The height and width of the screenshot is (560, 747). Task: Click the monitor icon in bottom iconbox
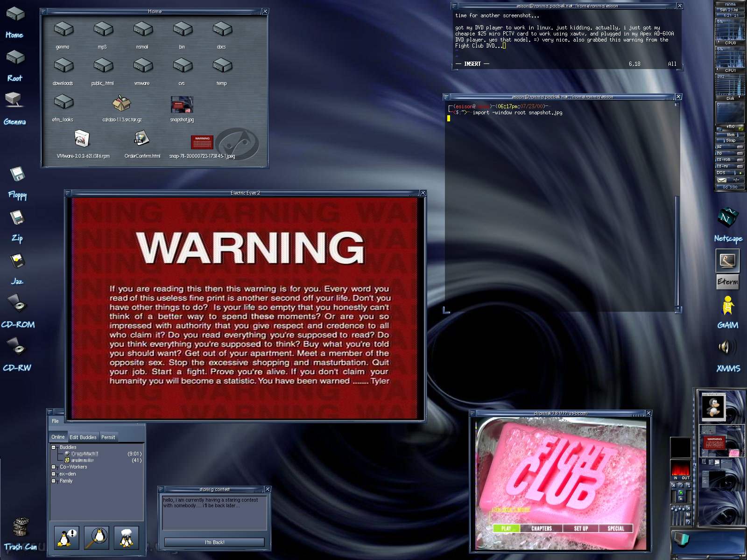pos(681,539)
